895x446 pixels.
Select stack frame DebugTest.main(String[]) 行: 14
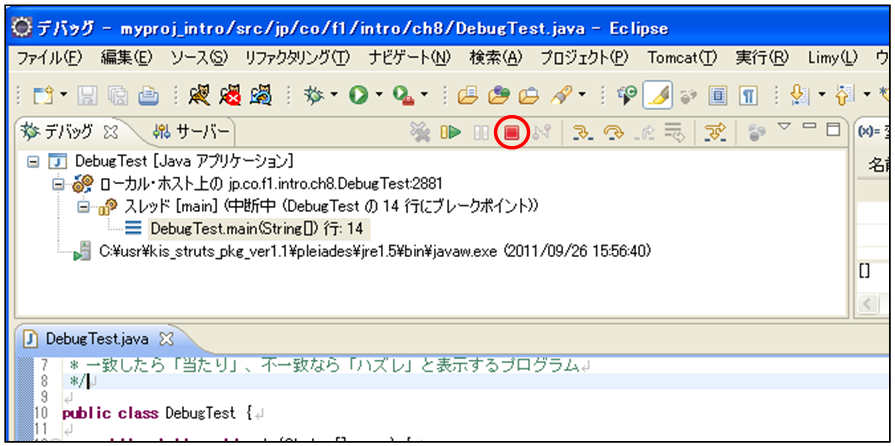point(256,228)
